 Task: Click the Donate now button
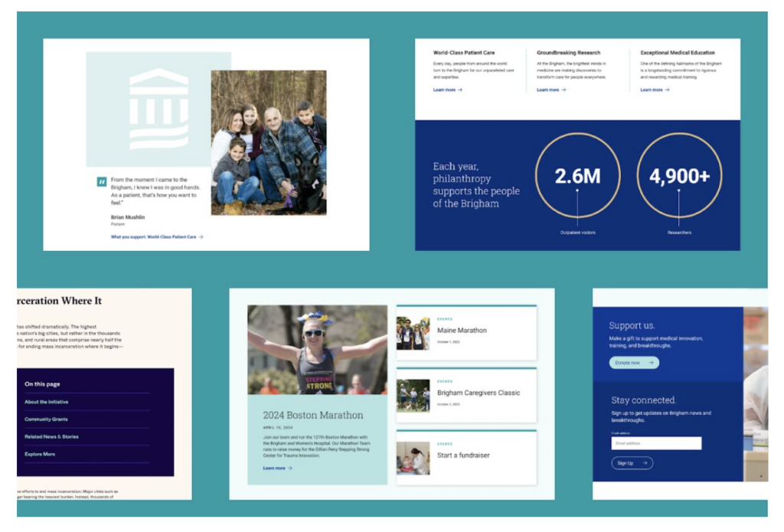coord(634,363)
